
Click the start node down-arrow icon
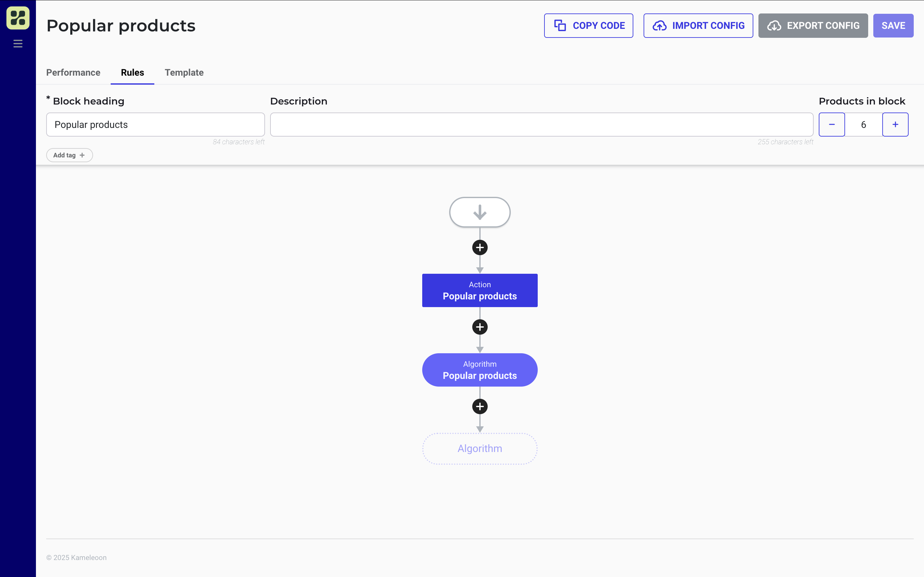(x=480, y=212)
